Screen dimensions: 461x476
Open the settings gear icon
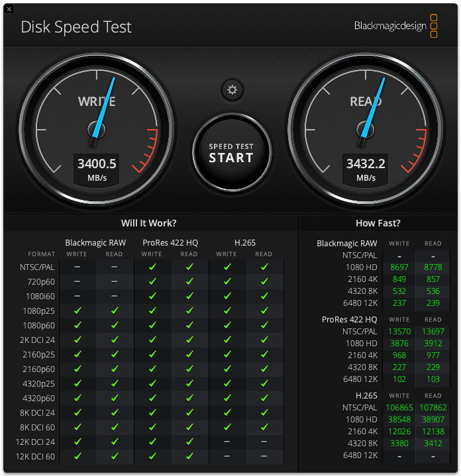point(232,90)
